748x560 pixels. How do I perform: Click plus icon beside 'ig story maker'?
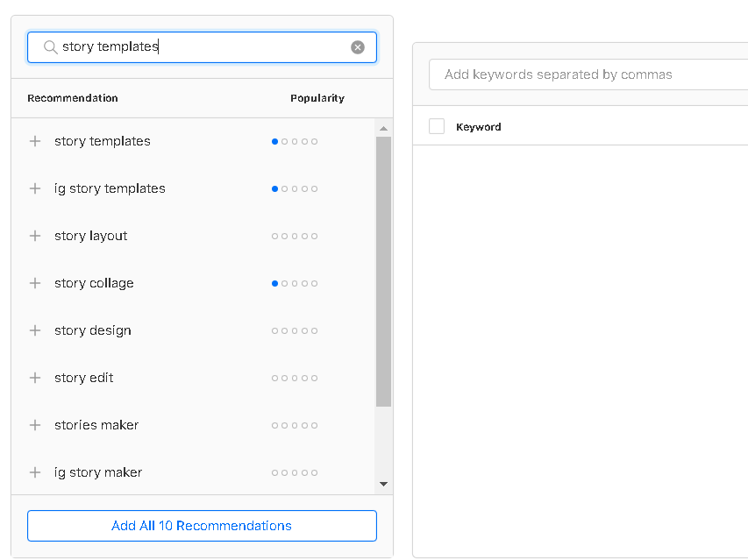[x=35, y=472]
